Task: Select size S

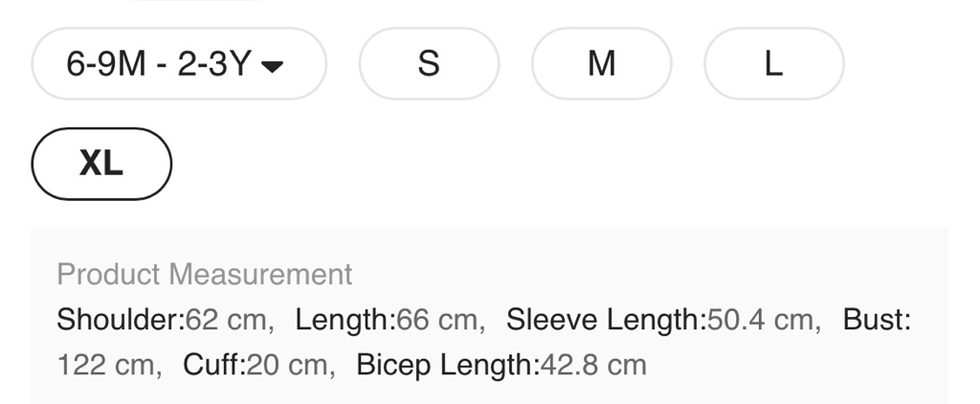Action: 429,64
